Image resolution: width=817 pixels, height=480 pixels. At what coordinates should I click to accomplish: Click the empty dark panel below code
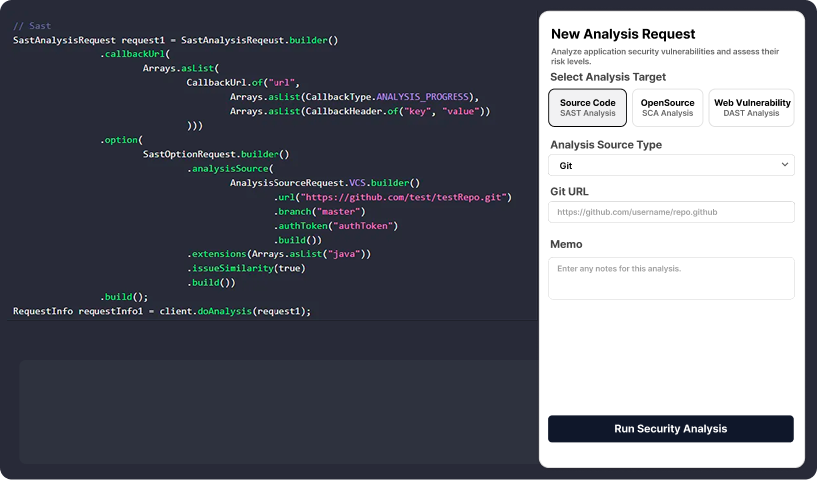point(270,410)
